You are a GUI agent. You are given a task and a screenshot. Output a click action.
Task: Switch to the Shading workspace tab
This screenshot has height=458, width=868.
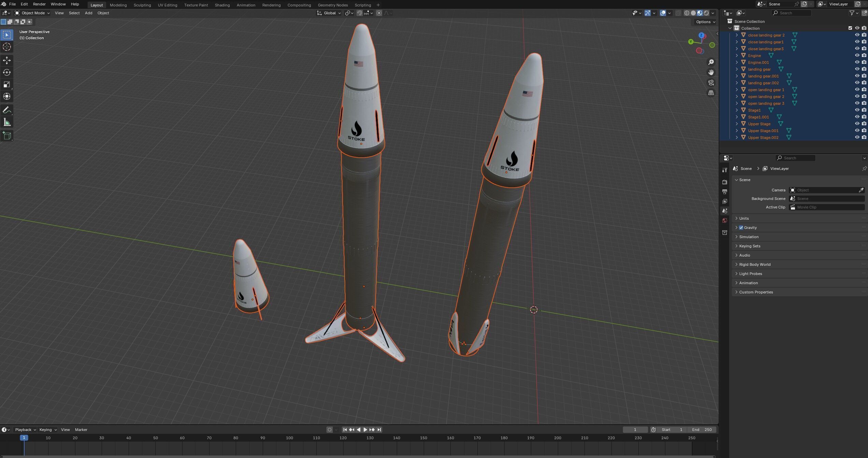tap(222, 5)
